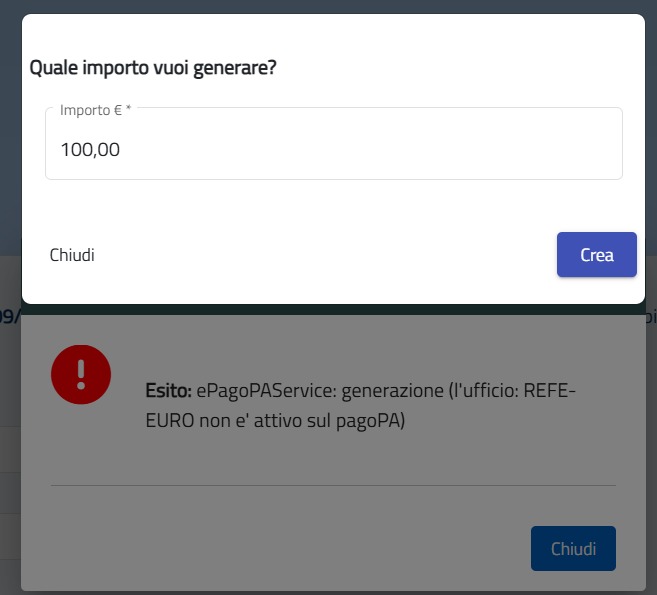Click the ePagoPAService error message text

pos(360,405)
